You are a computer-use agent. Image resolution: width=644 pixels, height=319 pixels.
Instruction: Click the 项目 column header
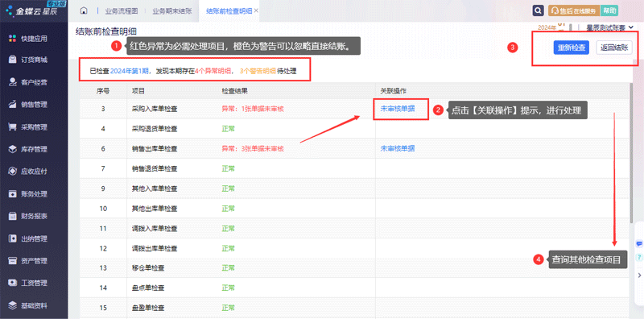point(138,91)
